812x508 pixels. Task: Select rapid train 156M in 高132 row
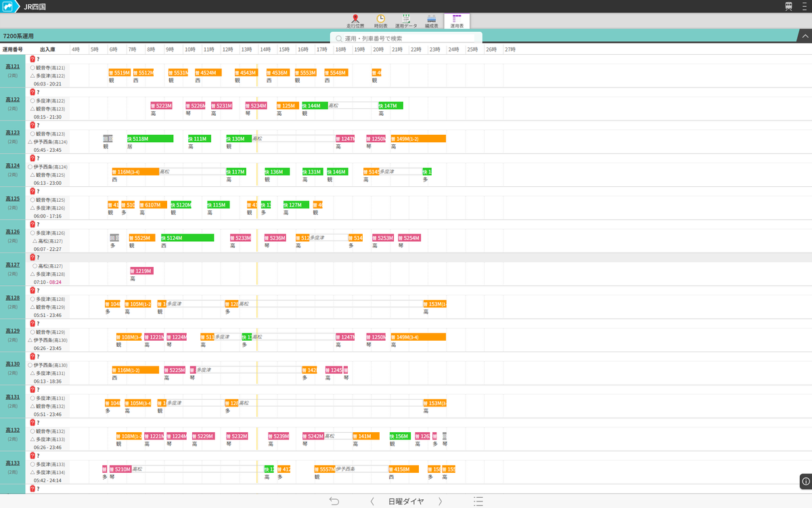click(x=400, y=436)
